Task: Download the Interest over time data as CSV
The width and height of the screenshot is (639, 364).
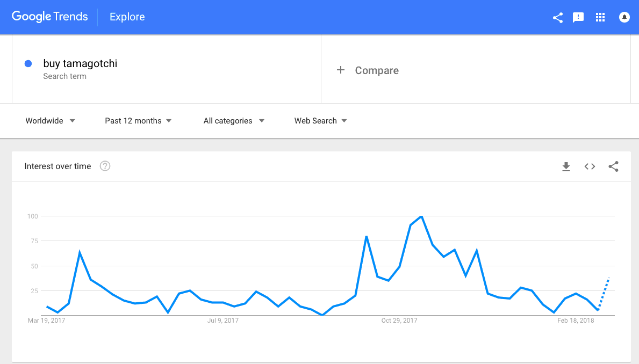Action: (566, 166)
